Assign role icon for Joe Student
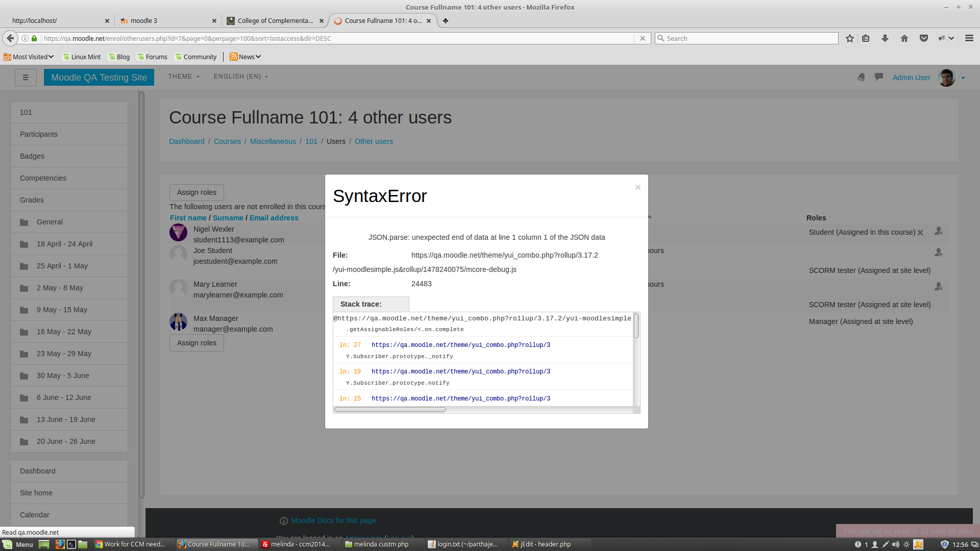This screenshot has width=980, height=551. (938, 253)
